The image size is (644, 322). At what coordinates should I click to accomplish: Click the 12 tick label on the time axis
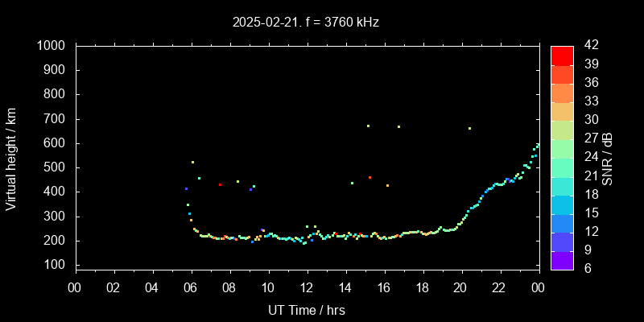click(x=307, y=286)
